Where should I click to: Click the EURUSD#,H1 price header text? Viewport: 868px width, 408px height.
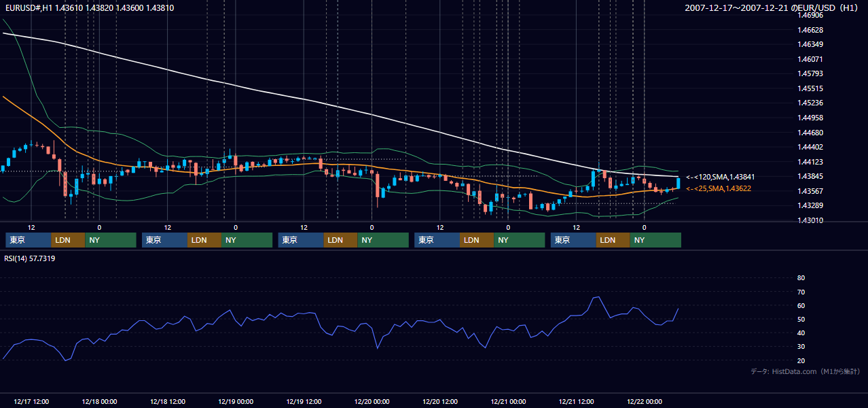pos(88,8)
